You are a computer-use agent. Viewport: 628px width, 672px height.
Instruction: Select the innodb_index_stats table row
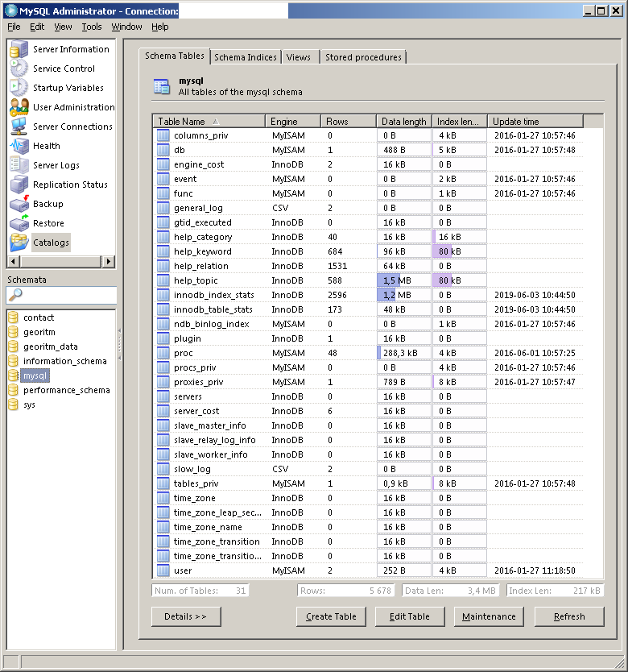click(369, 295)
